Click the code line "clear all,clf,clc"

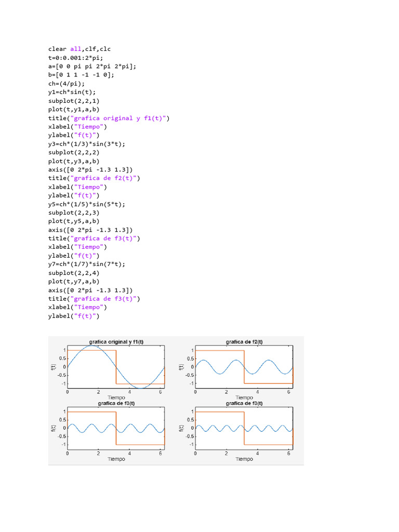(x=79, y=49)
